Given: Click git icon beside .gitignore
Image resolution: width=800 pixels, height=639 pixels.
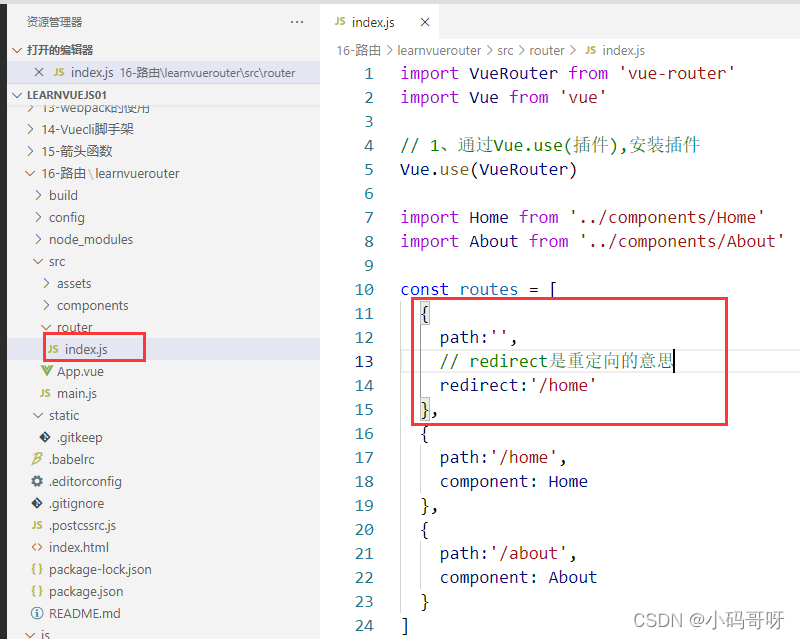Looking at the screenshot, I should click(x=37, y=503).
